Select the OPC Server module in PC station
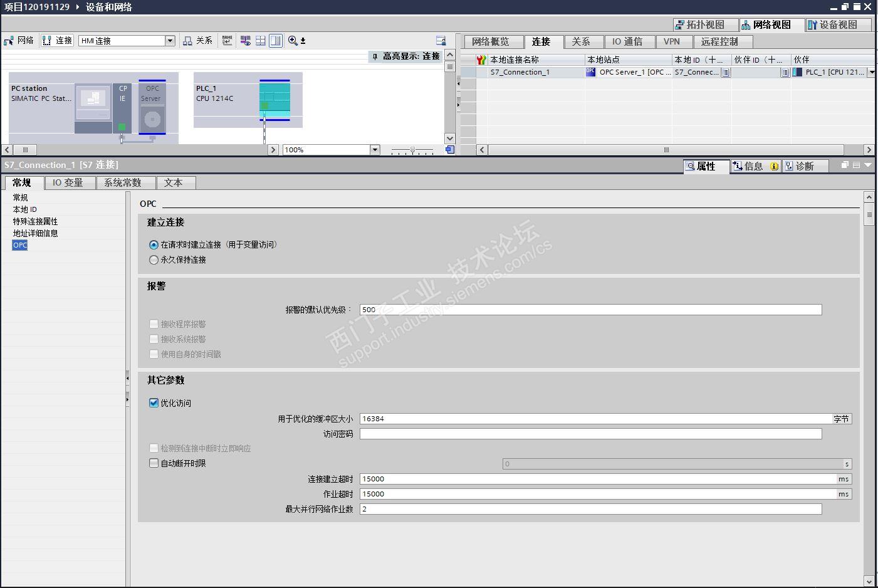Image resolution: width=878 pixels, height=588 pixels. (152, 107)
